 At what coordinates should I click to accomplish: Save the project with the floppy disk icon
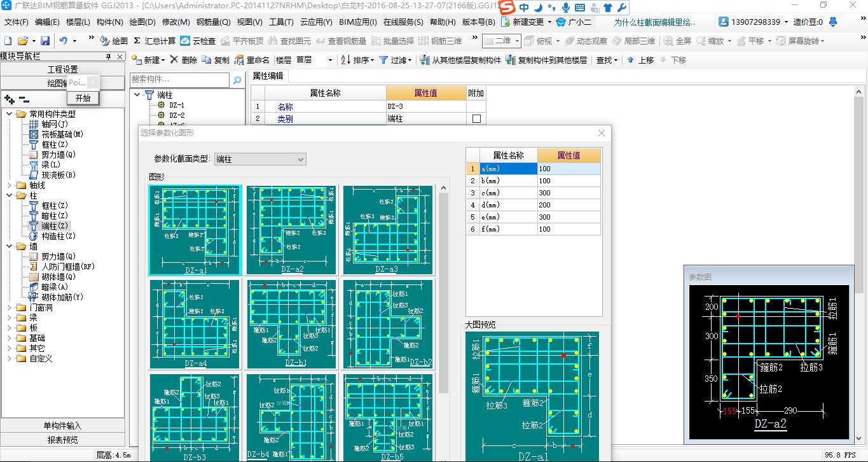(45, 41)
